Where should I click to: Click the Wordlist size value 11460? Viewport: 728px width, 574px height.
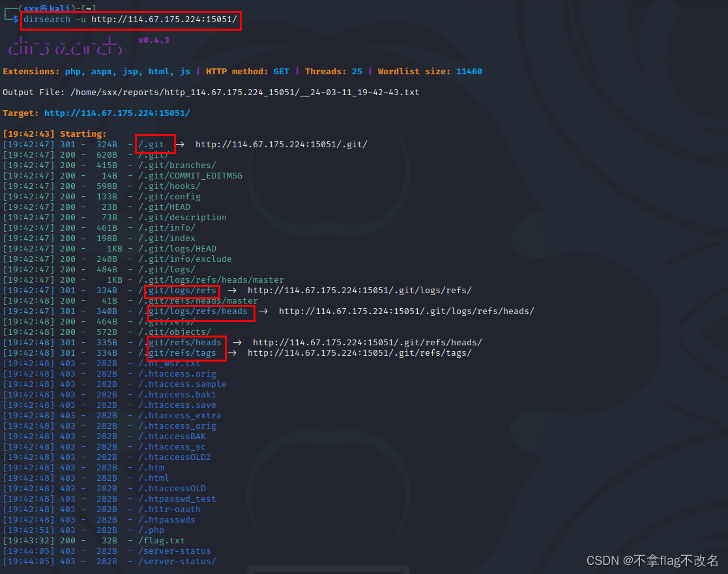coord(469,72)
